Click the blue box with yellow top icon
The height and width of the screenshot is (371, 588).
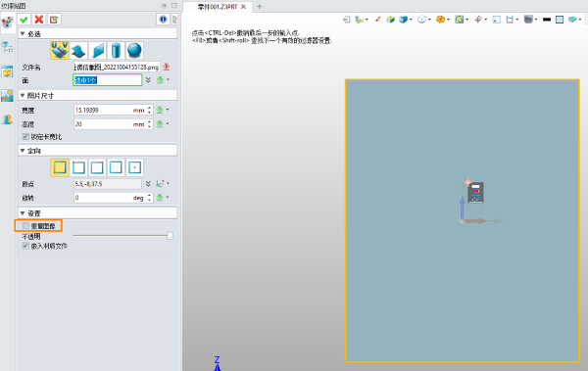click(390, 20)
